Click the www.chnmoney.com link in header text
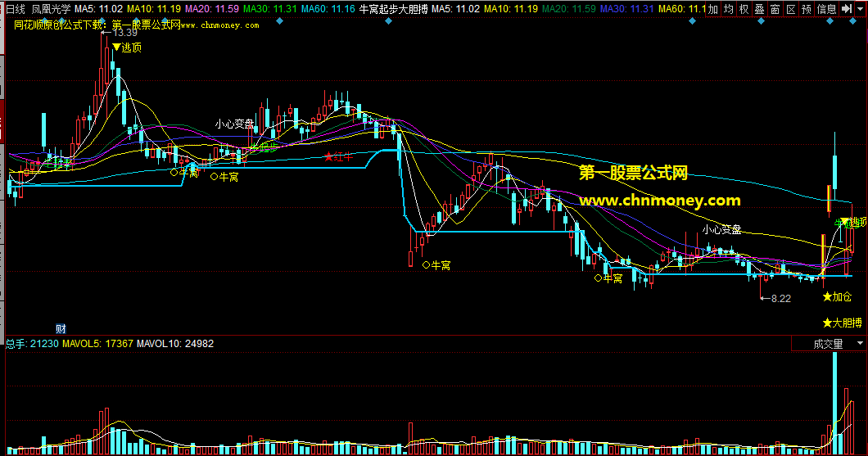 coord(219,25)
